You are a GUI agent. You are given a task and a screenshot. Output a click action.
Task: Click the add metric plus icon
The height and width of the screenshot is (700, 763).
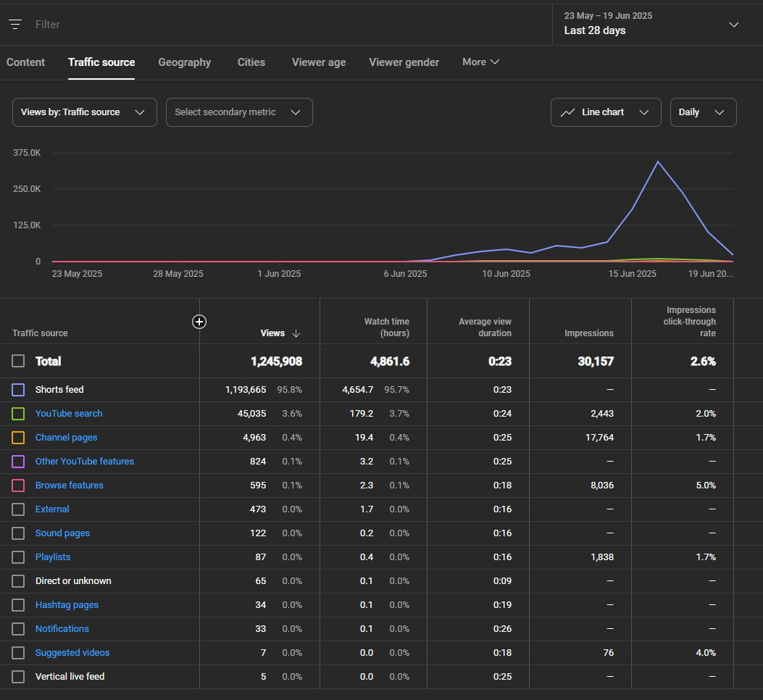[199, 322]
